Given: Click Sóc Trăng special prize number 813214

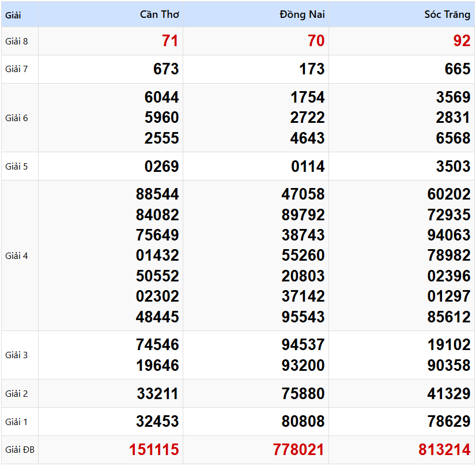Looking at the screenshot, I should coord(445,450).
